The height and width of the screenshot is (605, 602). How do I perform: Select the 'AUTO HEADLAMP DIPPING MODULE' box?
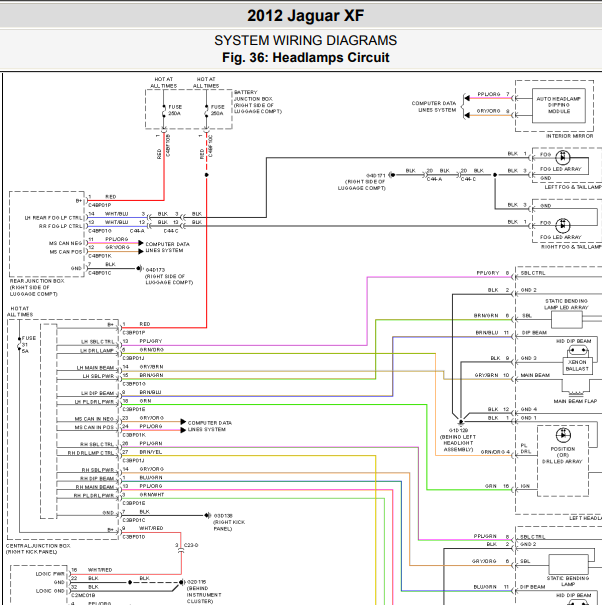coord(558,105)
